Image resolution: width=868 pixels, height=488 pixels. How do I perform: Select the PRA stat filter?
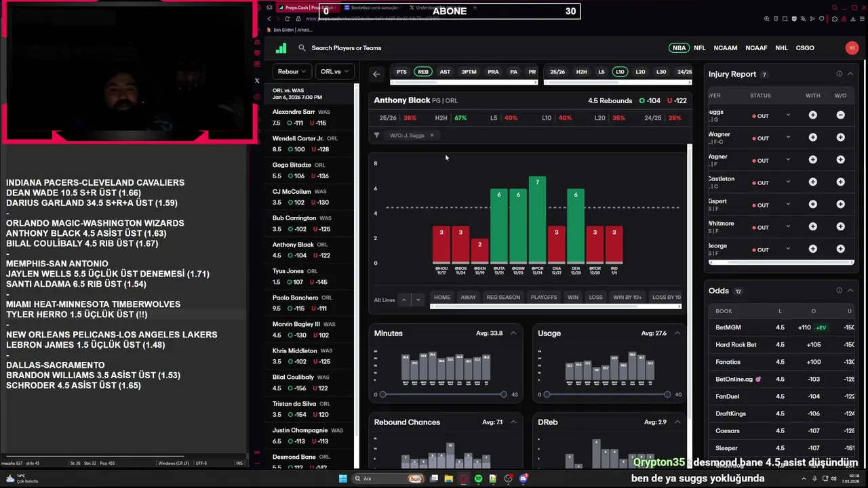493,72
